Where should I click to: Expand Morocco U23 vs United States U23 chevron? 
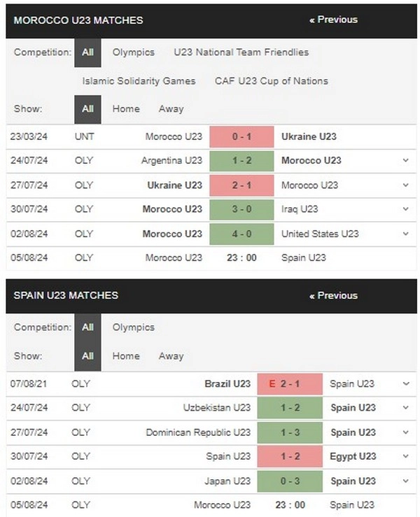[x=405, y=234]
